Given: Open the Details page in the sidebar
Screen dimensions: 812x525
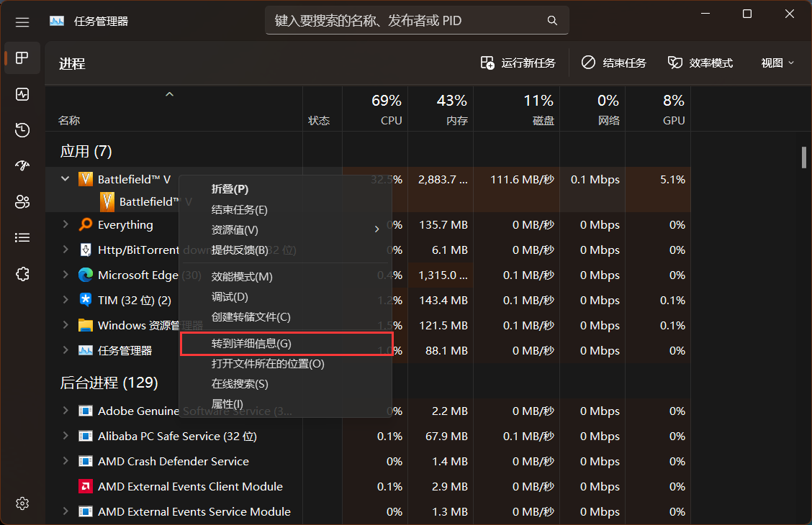Looking at the screenshot, I should click(x=22, y=237).
